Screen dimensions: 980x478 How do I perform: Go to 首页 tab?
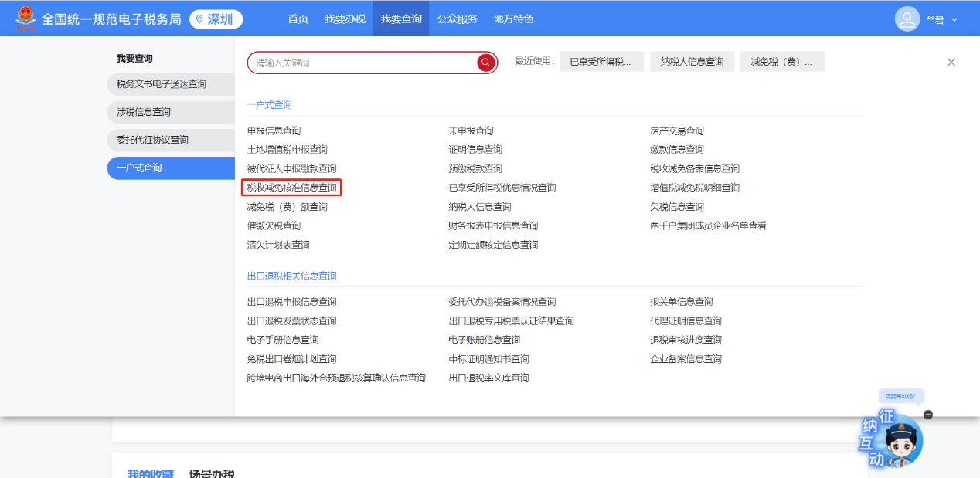(x=298, y=19)
